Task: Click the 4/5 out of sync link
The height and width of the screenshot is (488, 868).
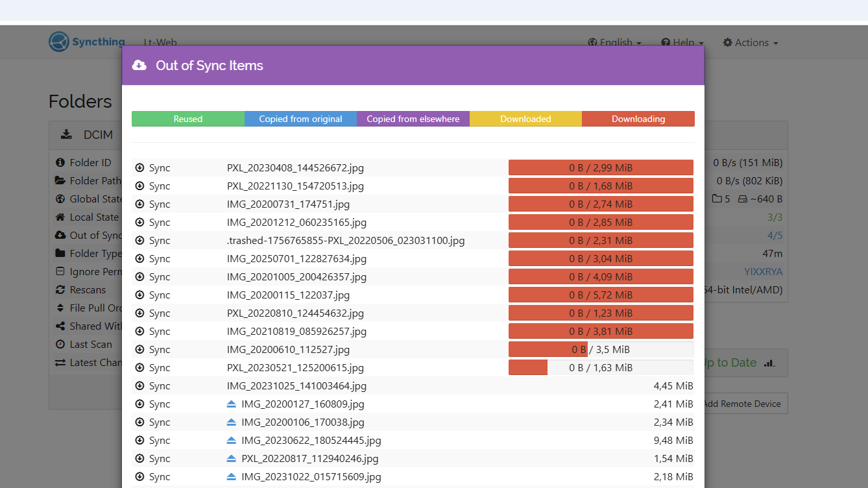Action: tap(775, 236)
